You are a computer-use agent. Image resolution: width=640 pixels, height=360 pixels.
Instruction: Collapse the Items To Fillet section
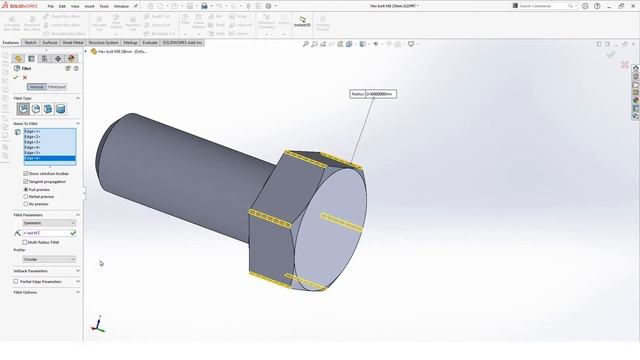[78, 124]
